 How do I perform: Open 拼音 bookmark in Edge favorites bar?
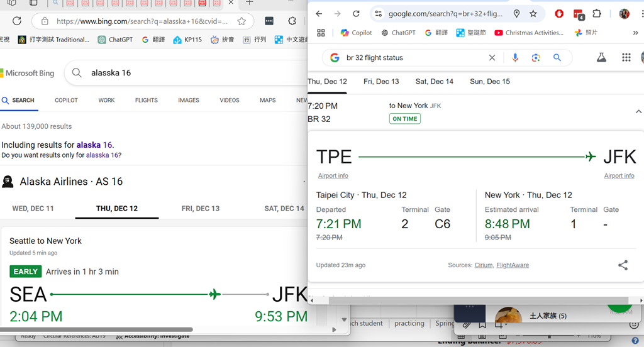point(222,40)
